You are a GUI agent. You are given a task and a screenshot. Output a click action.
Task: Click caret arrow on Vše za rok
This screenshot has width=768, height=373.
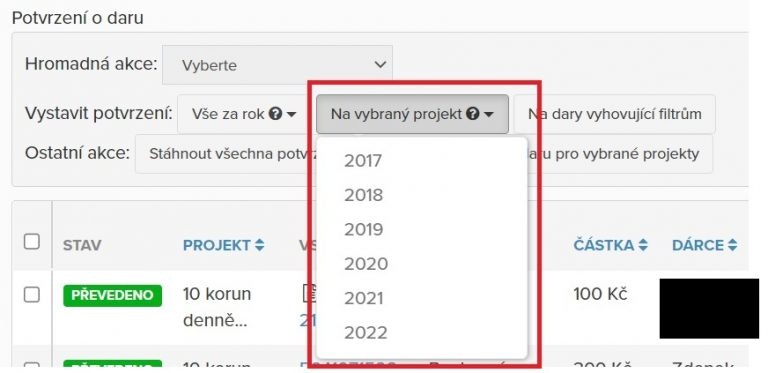291,115
